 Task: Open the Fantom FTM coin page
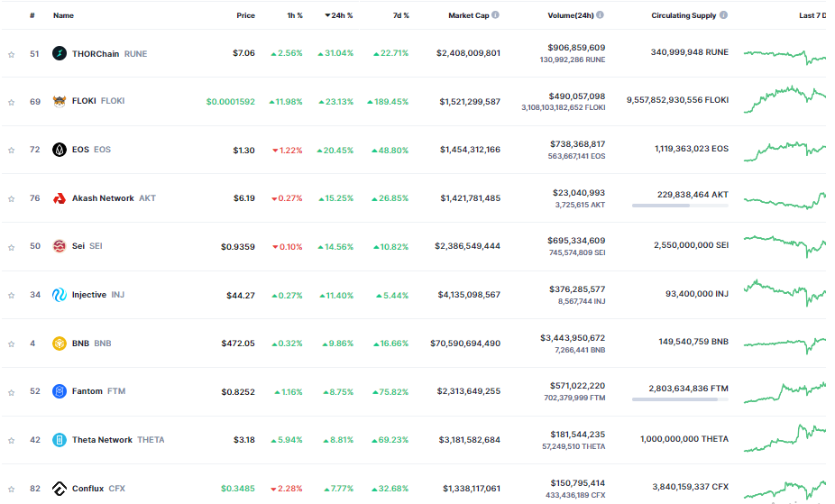pos(98,391)
